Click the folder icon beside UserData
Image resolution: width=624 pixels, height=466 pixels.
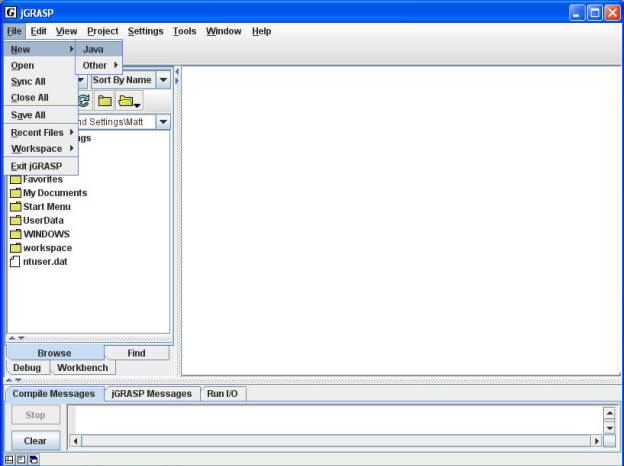point(16,220)
